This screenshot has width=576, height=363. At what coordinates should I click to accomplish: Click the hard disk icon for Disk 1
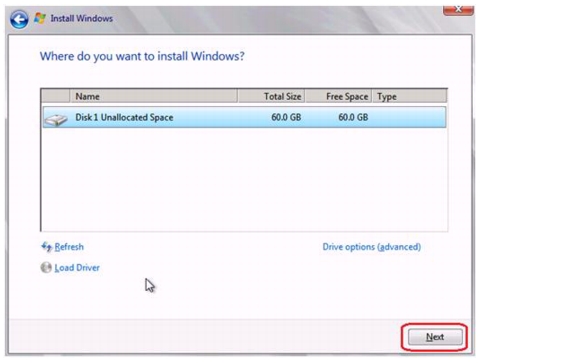click(56, 119)
